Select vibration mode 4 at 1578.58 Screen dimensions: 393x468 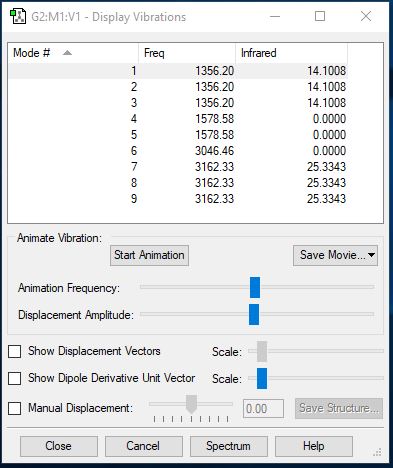[178, 119]
